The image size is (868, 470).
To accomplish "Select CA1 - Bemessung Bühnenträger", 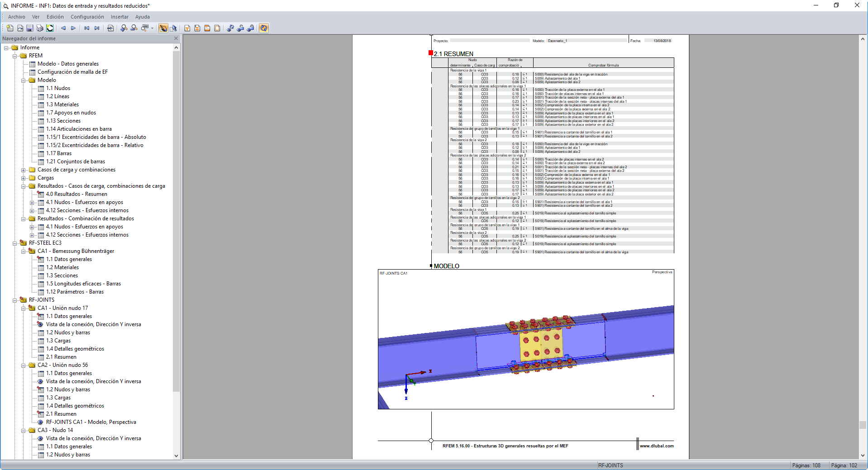I will click(x=76, y=251).
